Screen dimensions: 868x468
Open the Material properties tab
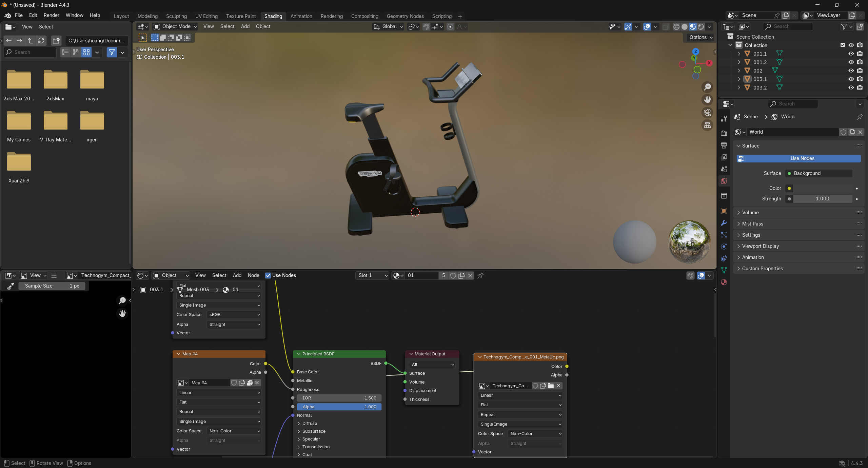(724, 282)
